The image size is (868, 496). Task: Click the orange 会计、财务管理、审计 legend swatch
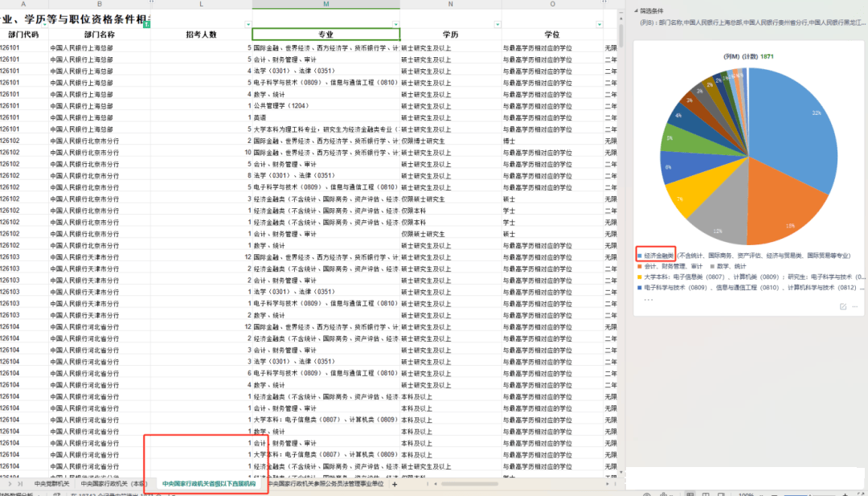tap(640, 266)
